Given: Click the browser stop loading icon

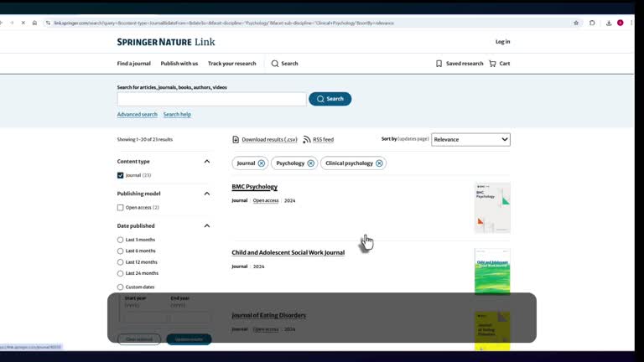Looking at the screenshot, I should [23, 23].
